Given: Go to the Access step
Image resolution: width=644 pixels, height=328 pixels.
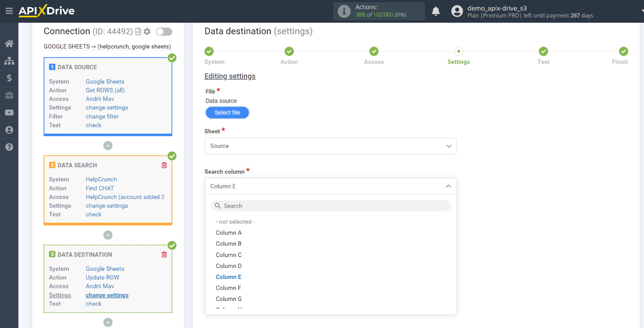Looking at the screenshot, I should click(x=374, y=51).
